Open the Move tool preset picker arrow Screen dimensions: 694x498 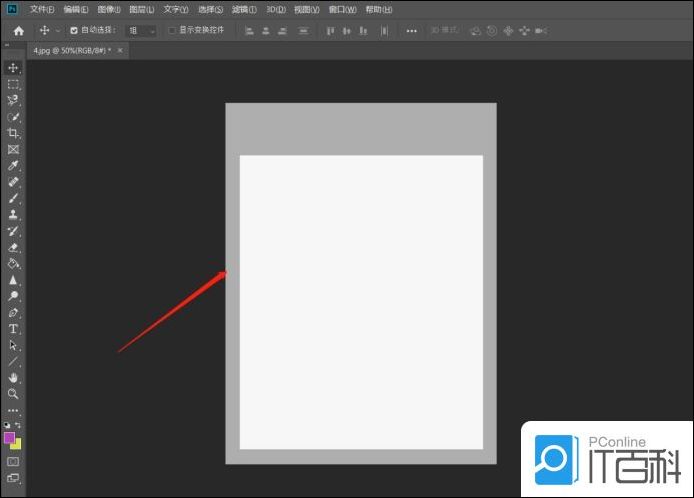coord(58,31)
